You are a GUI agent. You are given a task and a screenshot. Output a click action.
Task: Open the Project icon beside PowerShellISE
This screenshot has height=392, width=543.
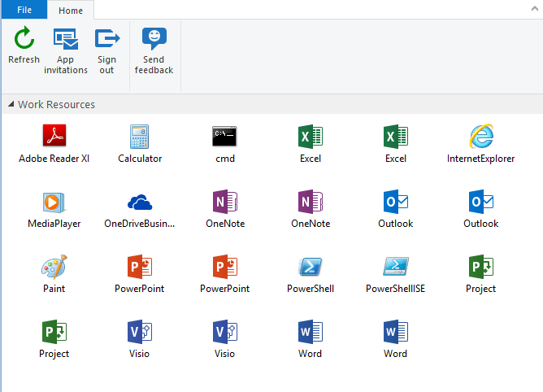pos(480,274)
